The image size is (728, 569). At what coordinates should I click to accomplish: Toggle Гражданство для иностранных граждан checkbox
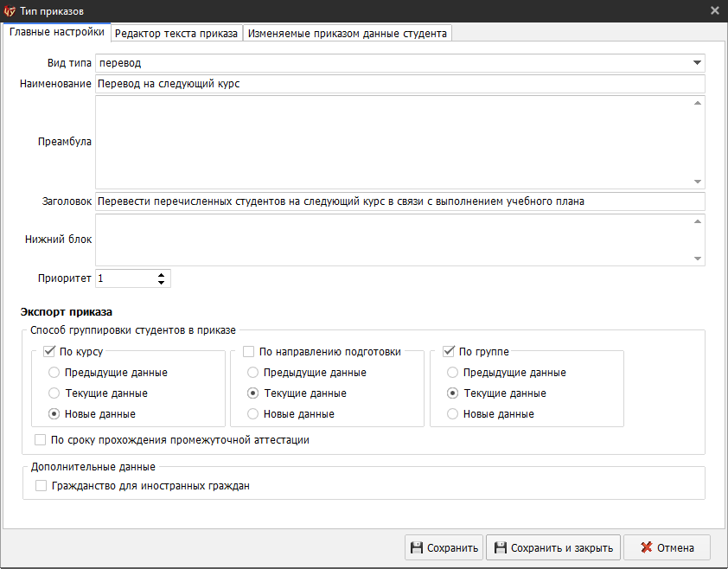click(41, 486)
